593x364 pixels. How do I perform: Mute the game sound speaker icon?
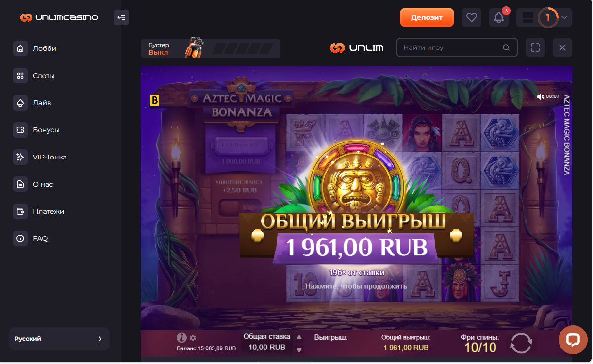(541, 96)
